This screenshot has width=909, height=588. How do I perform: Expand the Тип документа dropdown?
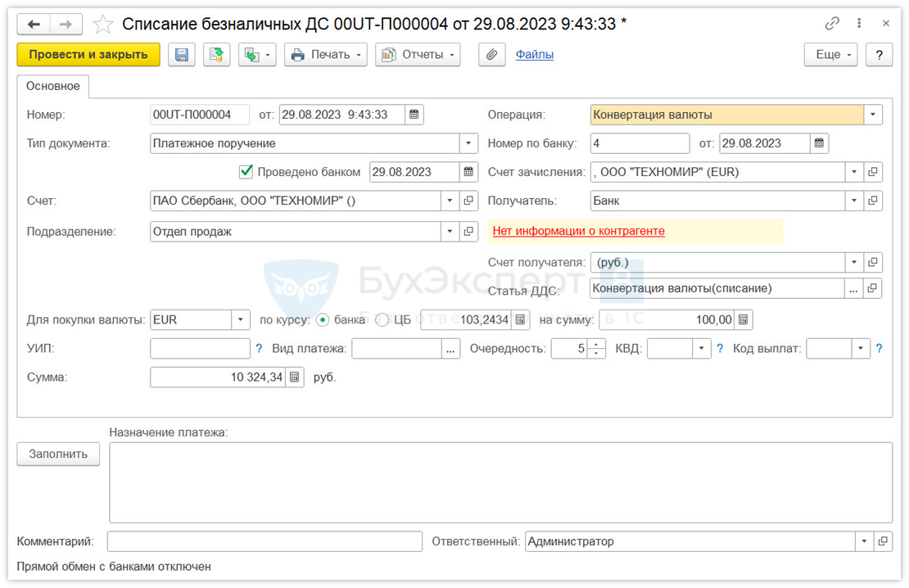click(468, 143)
